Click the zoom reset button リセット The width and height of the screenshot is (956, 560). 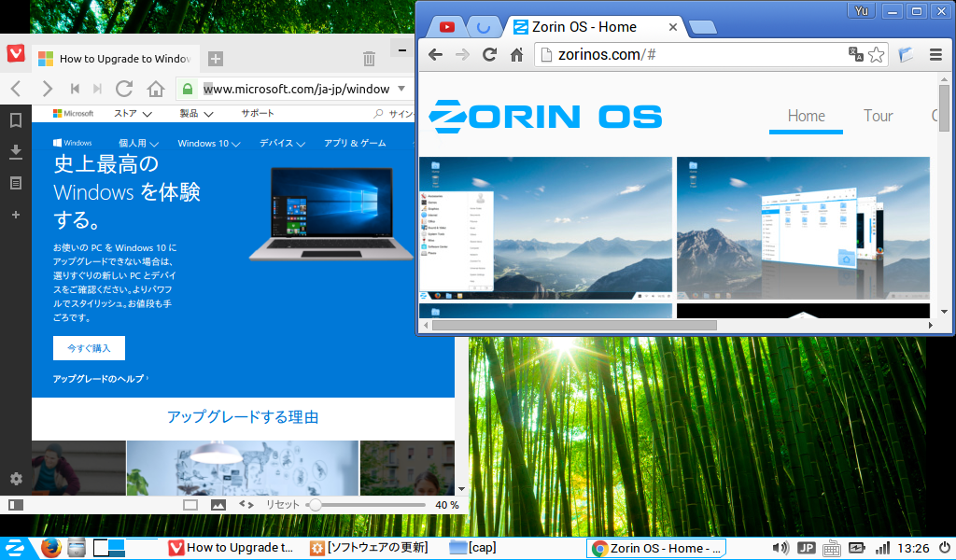(x=282, y=505)
